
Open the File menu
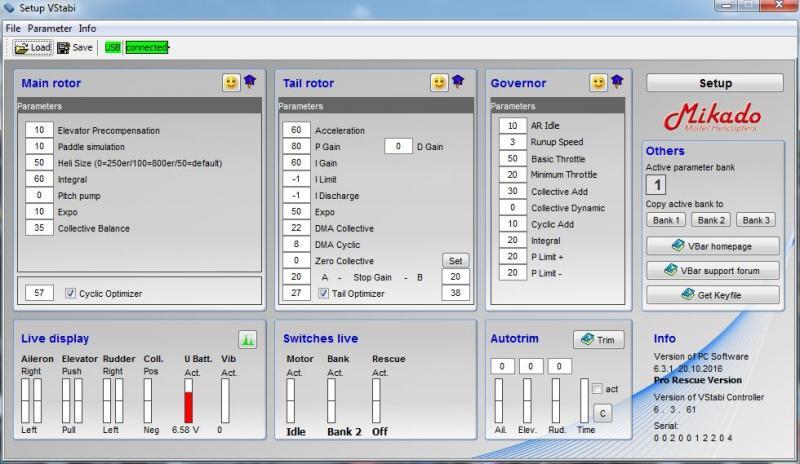(13, 28)
